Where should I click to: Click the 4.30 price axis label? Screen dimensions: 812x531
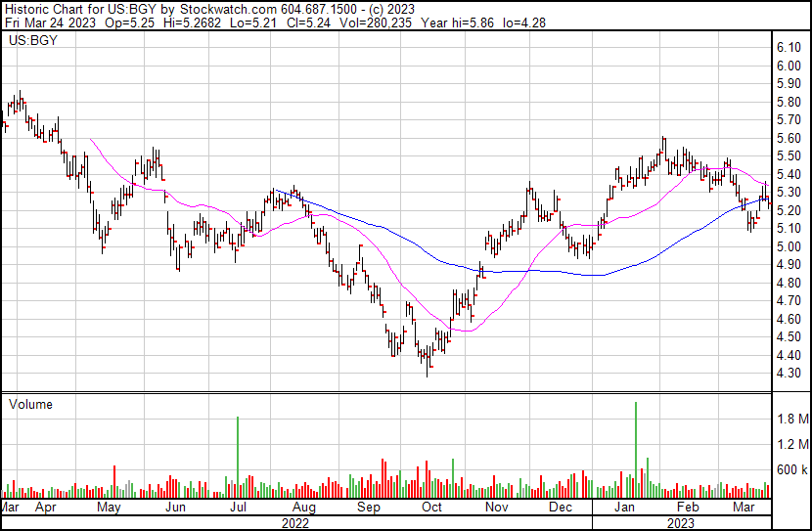[x=789, y=374]
